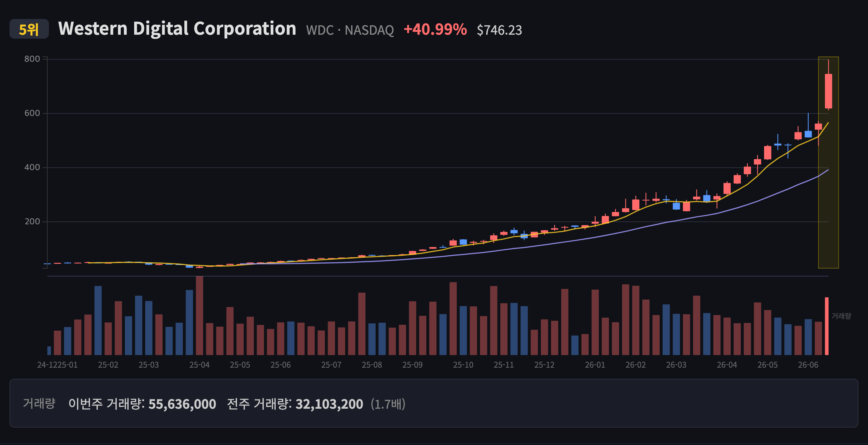
Task: Click the 25-01 date axis label
Action: click(68, 365)
